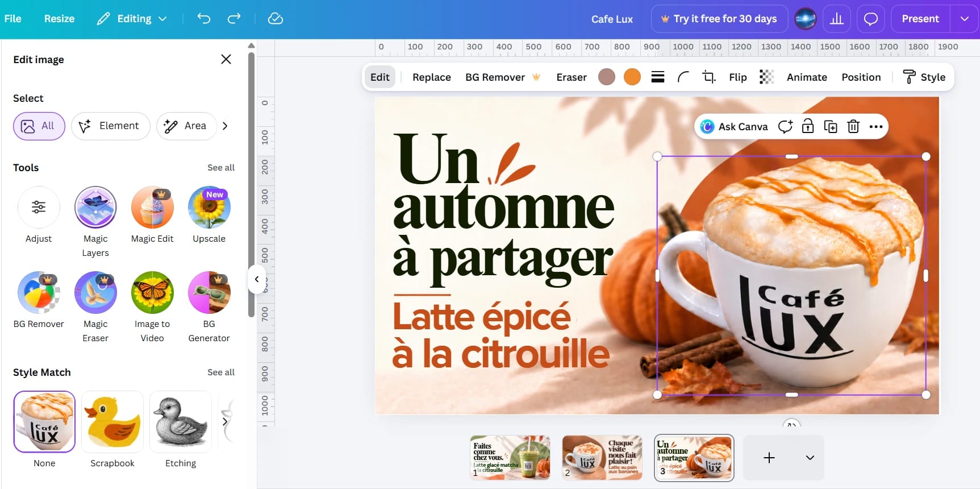980x489 pixels.
Task: Activate the Crop tool in toolbar
Action: [709, 77]
